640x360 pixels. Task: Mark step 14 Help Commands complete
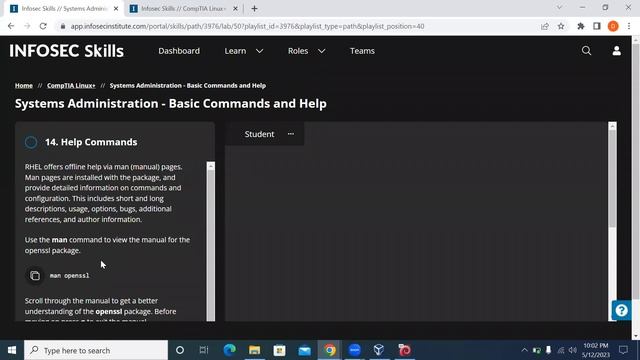pyautogui.click(x=31, y=142)
